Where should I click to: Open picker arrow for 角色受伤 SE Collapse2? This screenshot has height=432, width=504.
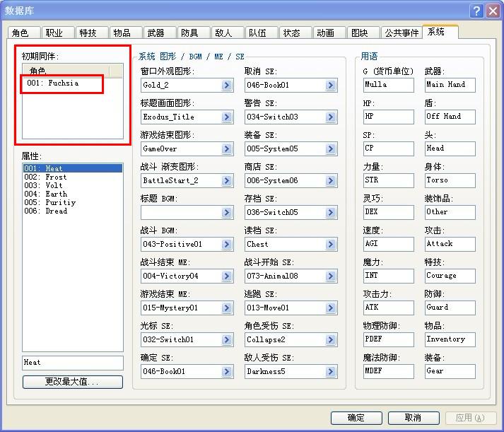(331, 340)
